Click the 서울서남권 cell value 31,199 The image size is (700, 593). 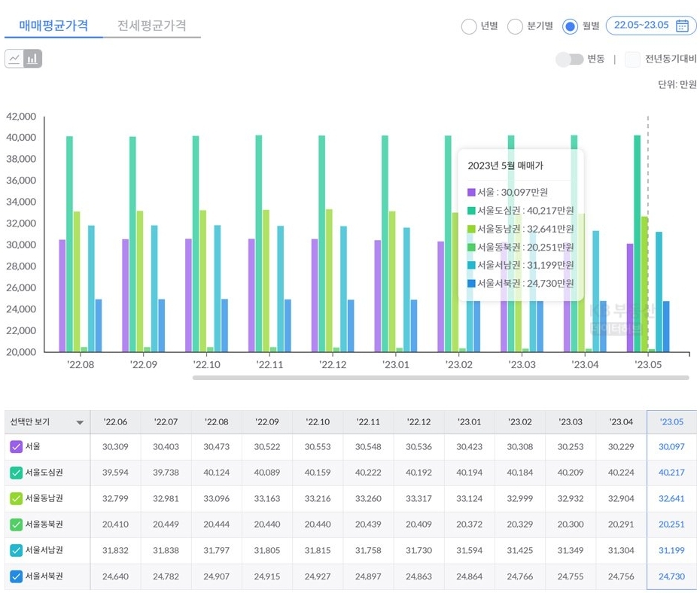click(x=671, y=550)
